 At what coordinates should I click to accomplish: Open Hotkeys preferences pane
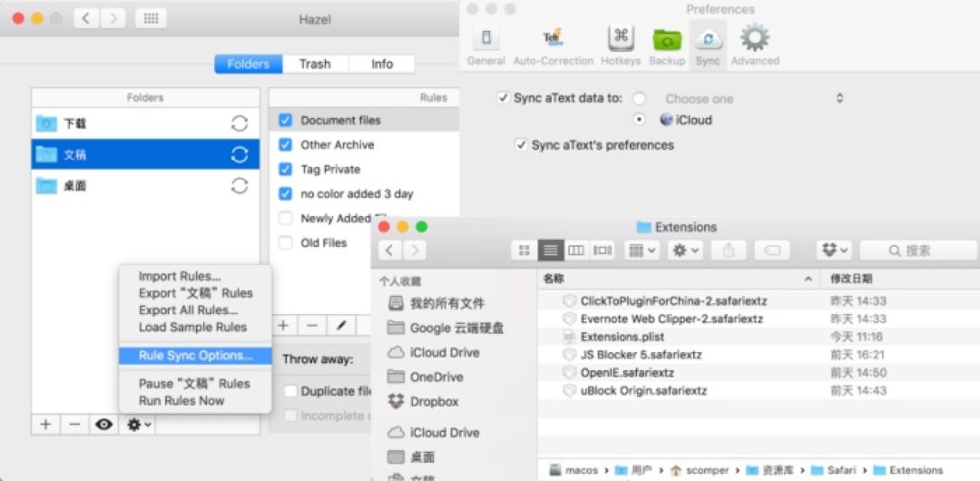click(620, 46)
